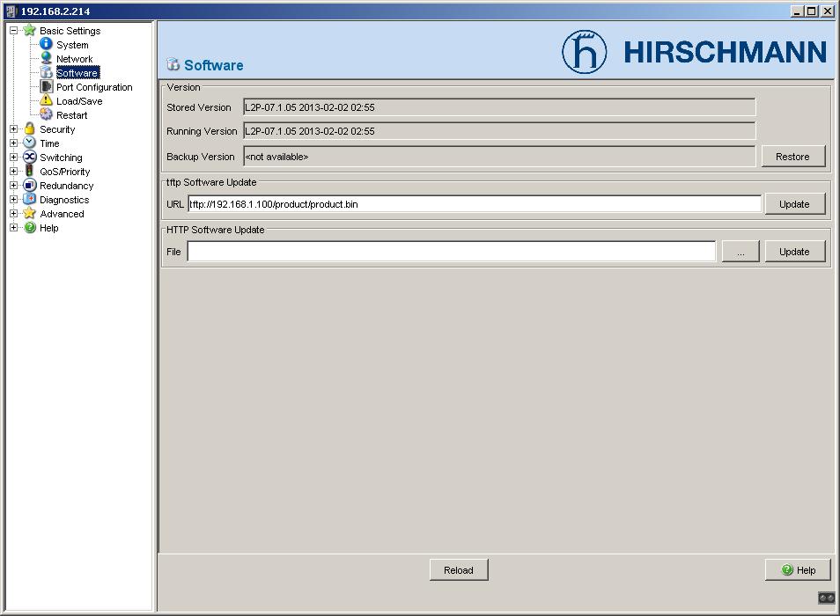Click the Port Configuration icon
This screenshot has height=616, width=840.
tap(47, 86)
